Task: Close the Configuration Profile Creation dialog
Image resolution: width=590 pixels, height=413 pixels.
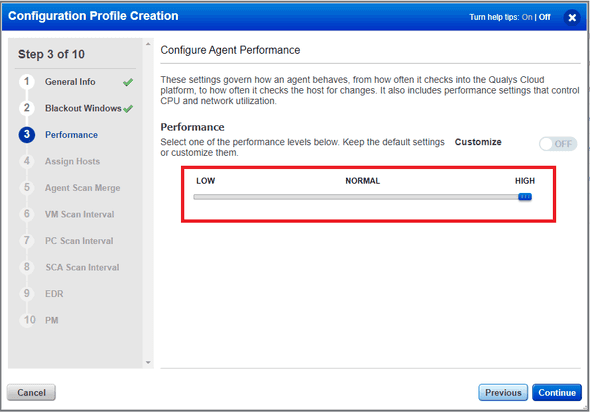Action: pyautogui.click(x=572, y=18)
